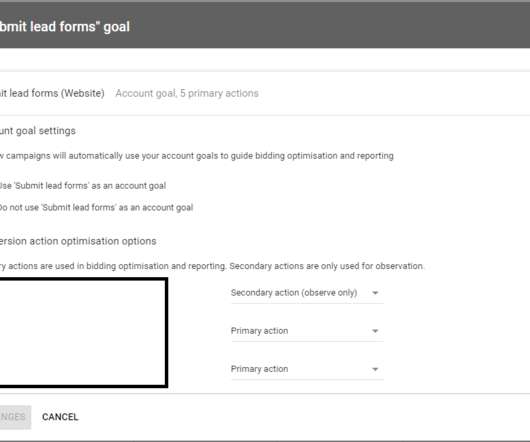Image resolution: width=530 pixels, height=442 pixels.
Task: Click the action optimisation options heading
Action: click(78, 241)
